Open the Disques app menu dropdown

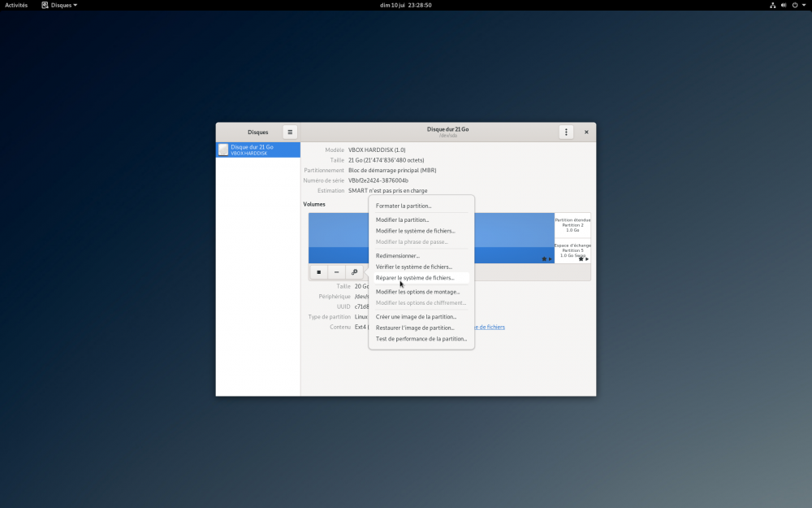59,5
